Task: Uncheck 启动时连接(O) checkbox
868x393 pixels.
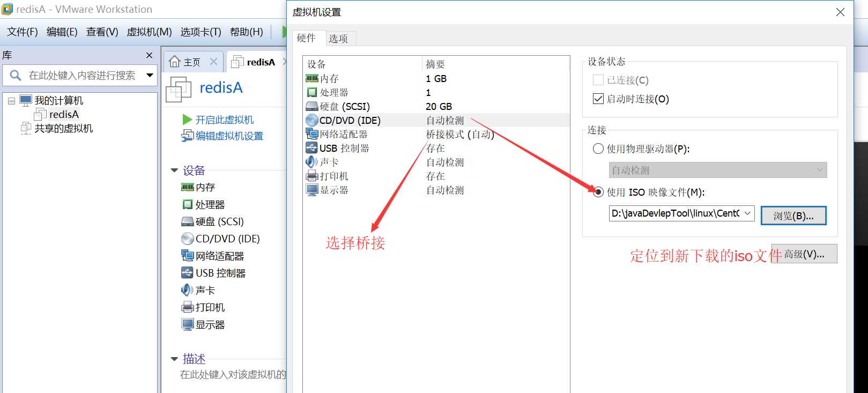Action: pos(598,99)
